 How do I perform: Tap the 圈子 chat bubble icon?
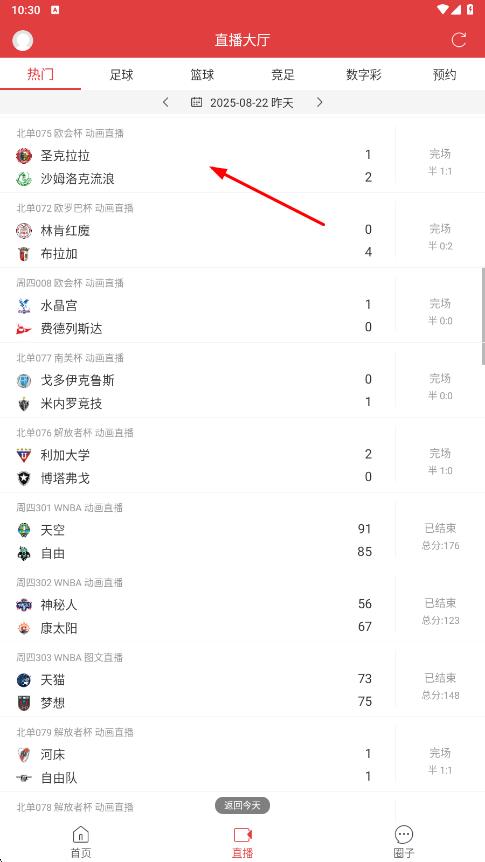404,835
